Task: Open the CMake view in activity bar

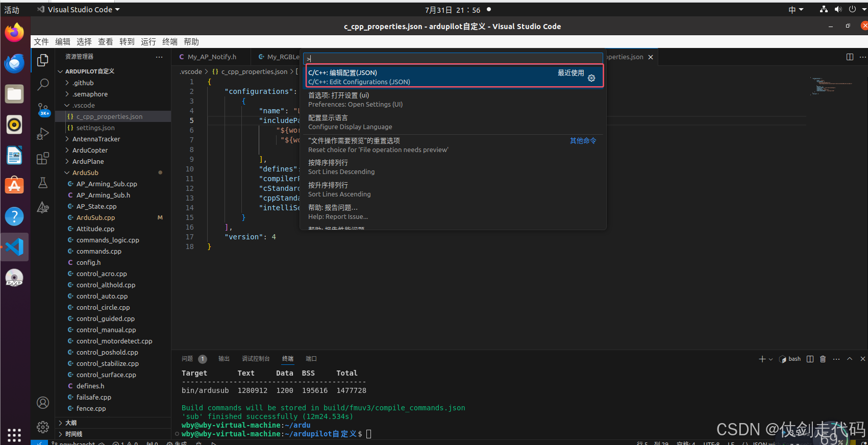Action: point(43,207)
